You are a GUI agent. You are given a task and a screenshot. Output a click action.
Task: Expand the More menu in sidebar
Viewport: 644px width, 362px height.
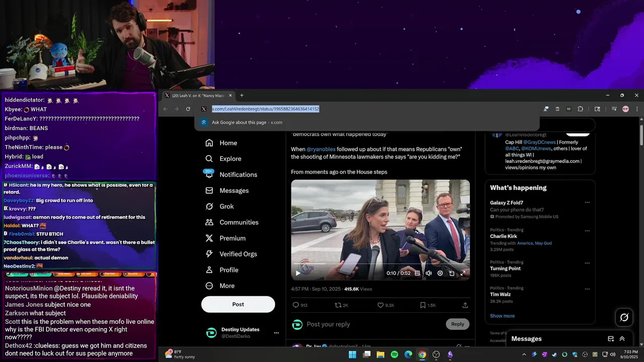(x=220, y=286)
